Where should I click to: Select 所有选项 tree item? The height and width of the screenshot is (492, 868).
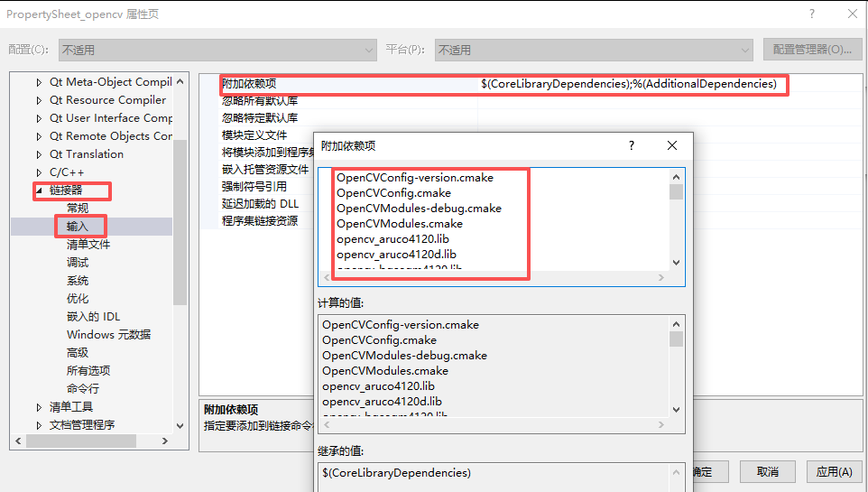pyautogui.click(x=88, y=371)
